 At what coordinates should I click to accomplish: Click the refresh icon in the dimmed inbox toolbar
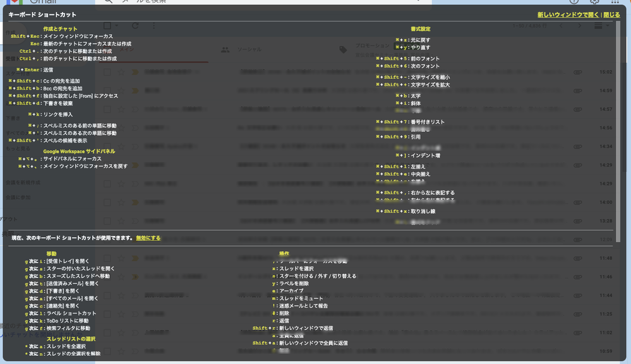point(135,26)
